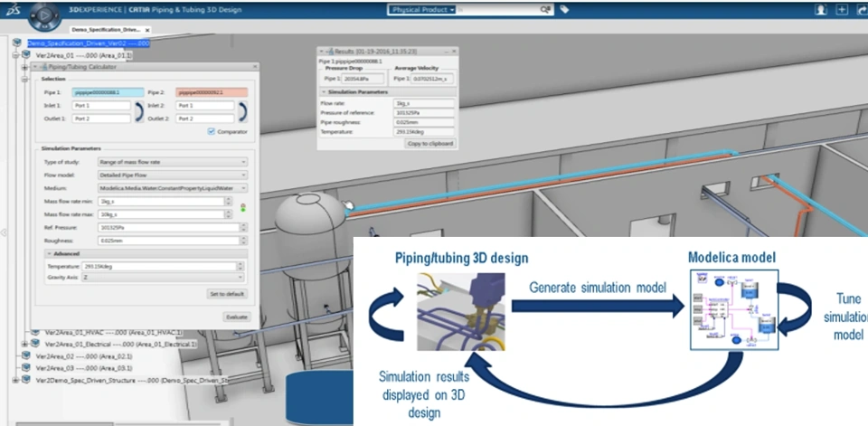This screenshot has height=426, width=868.
Task: Click green status indicator beside mass flow rate
Action: pyautogui.click(x=242, y=208)
